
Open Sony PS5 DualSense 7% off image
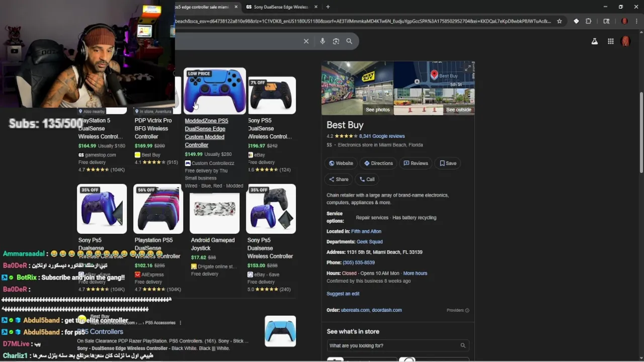click(x=272, y=95)
